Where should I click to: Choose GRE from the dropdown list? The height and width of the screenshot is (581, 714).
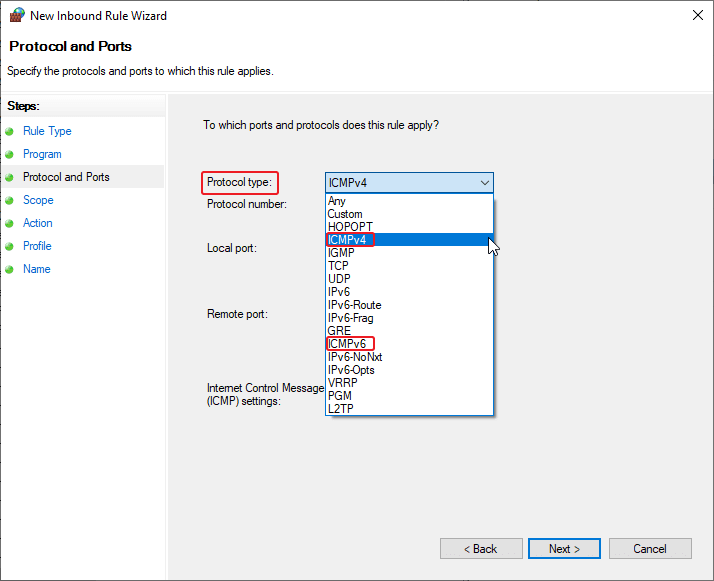point(339,331)
